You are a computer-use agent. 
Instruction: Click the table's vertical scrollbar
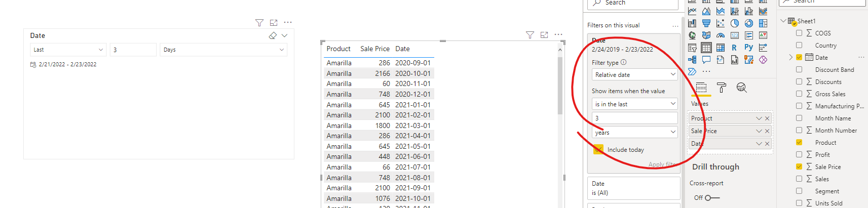tap(560, 86)
